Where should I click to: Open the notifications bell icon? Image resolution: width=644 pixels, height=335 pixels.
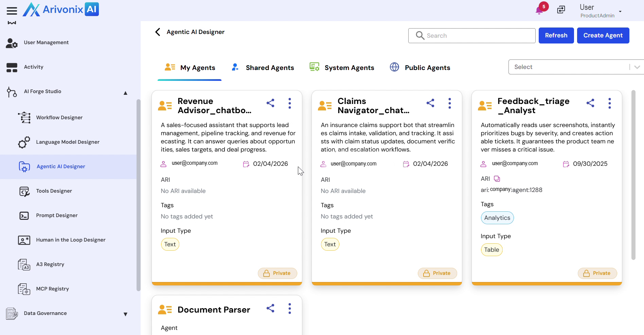click(539, 10)
